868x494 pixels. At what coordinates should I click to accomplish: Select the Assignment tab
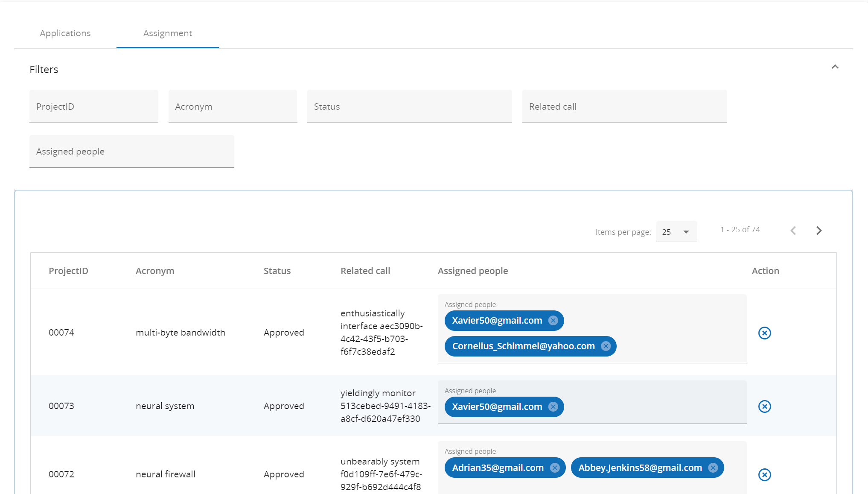point(167,33)
